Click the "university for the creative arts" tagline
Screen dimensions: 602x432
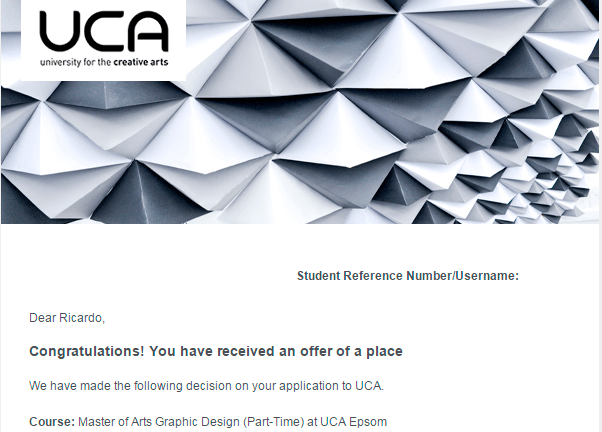(104, 61)
